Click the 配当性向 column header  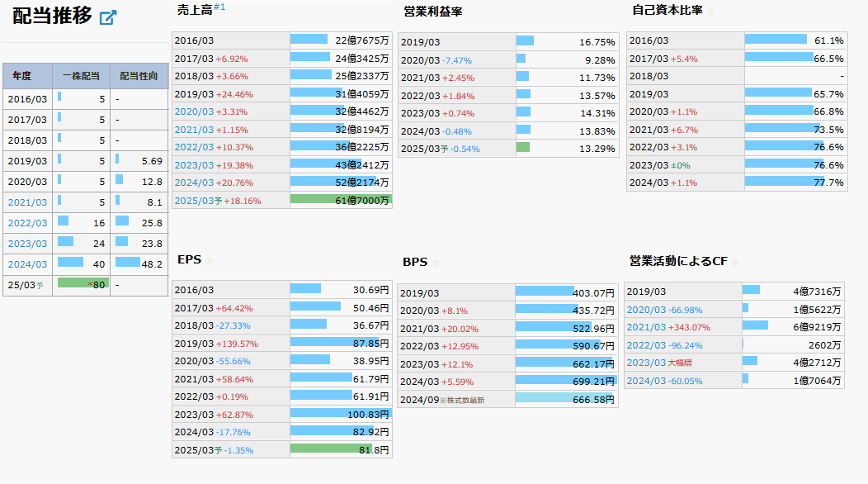(x=139, y=76)
